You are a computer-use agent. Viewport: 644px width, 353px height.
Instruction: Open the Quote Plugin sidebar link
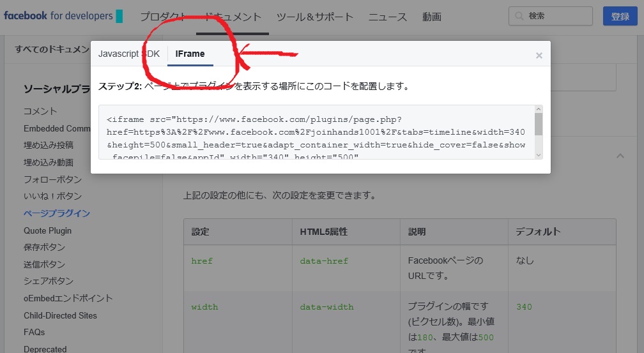click(x=48, y=230)
